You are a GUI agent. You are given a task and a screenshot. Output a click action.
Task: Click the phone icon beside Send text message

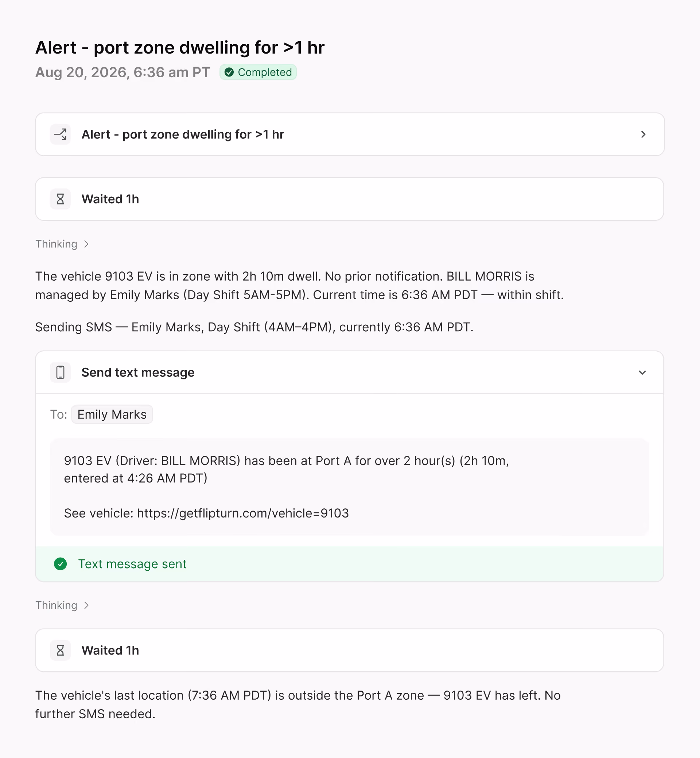60,372
